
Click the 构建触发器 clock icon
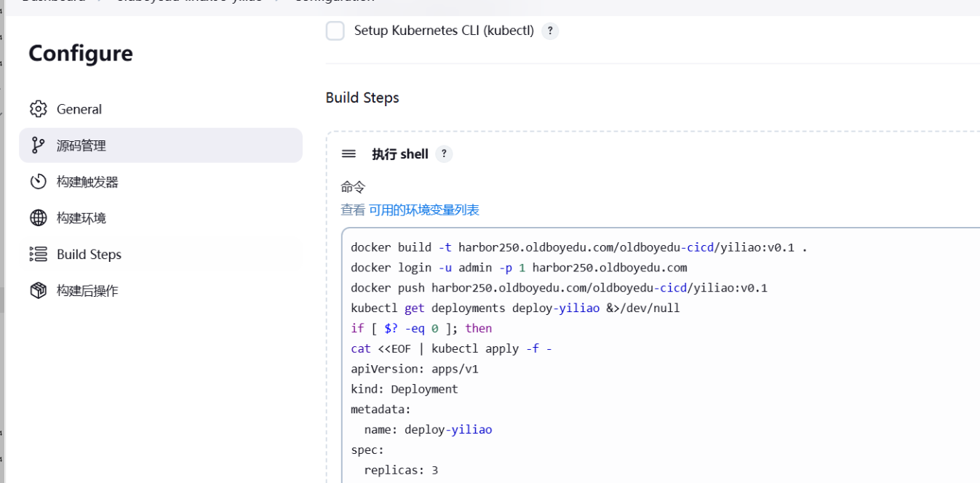pyautogui.click(x=38, y=182)
